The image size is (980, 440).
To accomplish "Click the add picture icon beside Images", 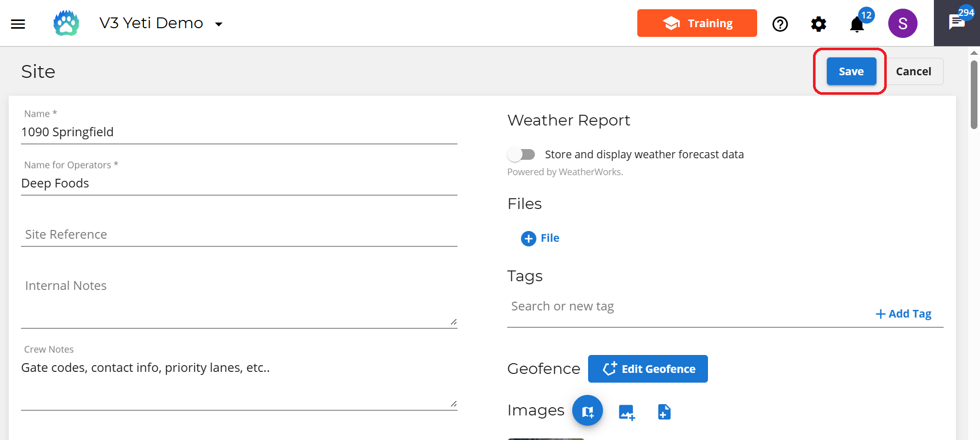I will click(x=626, y=412).
